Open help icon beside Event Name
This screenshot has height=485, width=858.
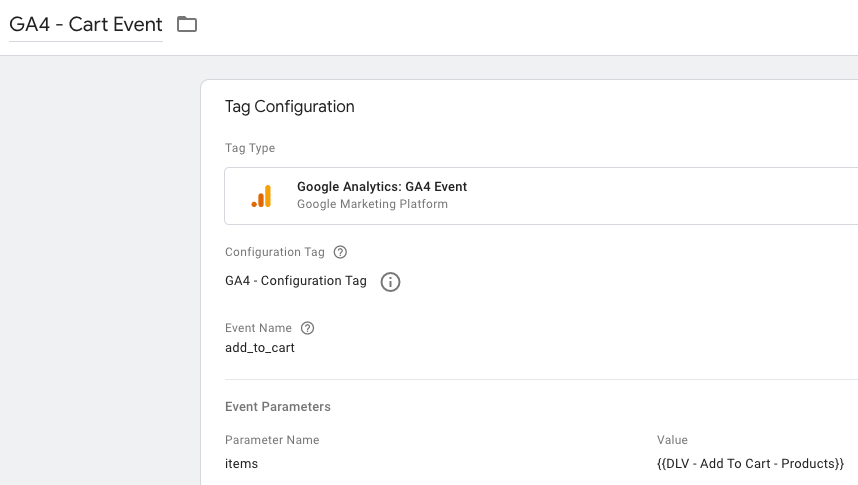(x=308, y=328)
